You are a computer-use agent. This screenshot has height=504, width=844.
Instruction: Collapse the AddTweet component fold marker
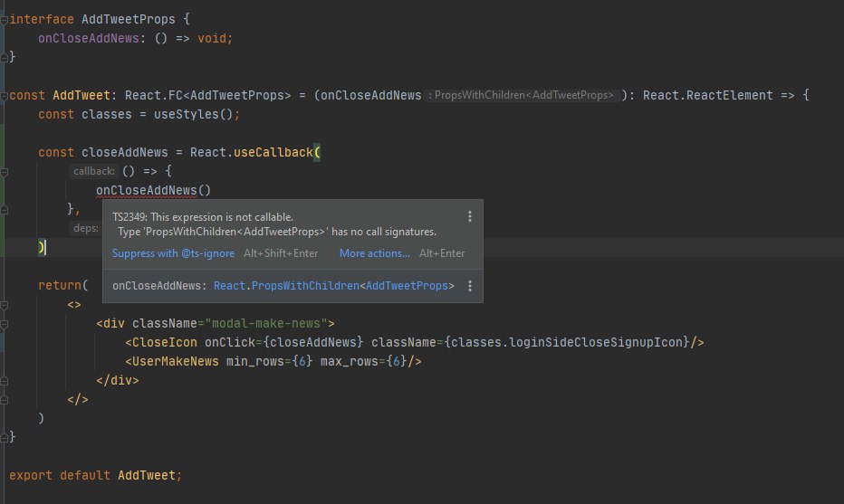5,95
